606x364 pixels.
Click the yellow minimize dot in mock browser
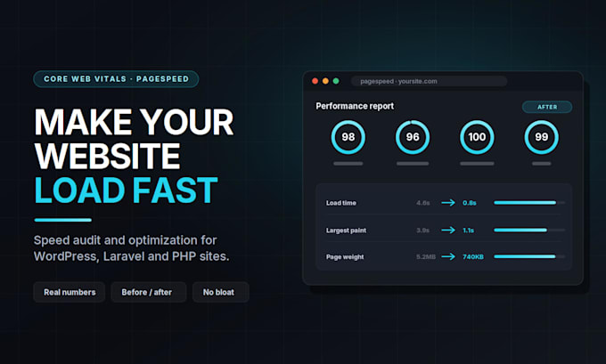[325, 81]
